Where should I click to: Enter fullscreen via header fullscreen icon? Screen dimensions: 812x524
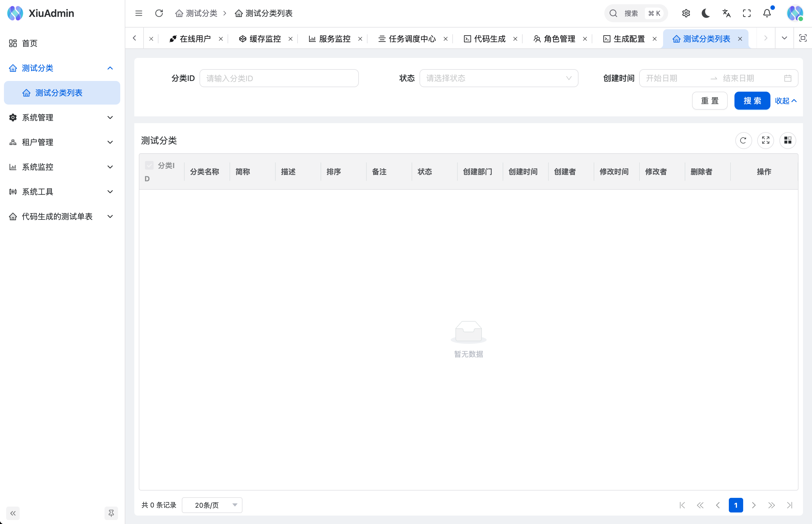(747, 13)
